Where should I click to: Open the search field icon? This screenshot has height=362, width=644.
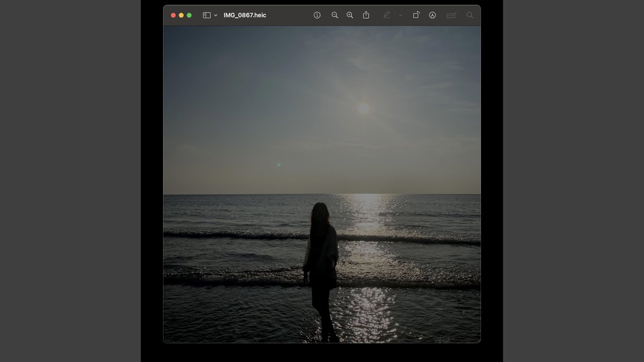(x=470, y=15)
